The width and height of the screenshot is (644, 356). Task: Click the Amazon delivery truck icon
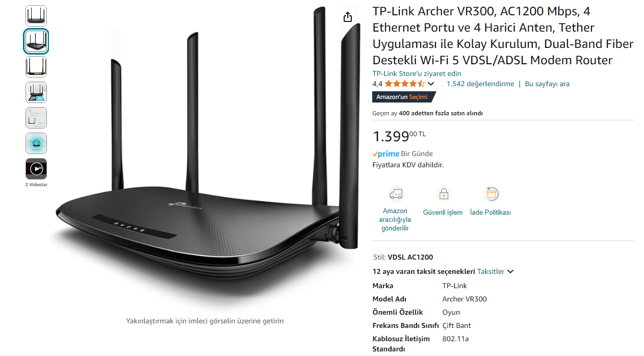click(x=395, y=194)
